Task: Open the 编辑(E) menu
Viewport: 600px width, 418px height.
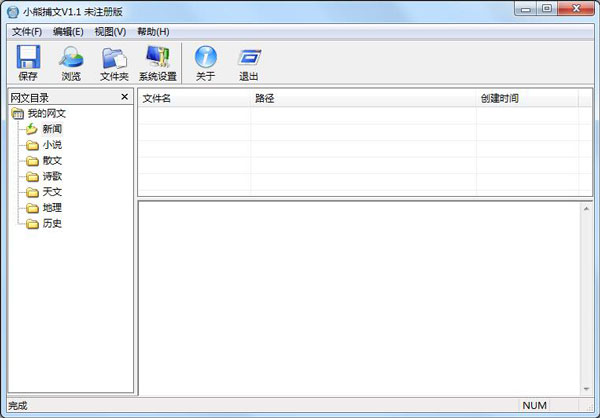Action: pos(68,32)
